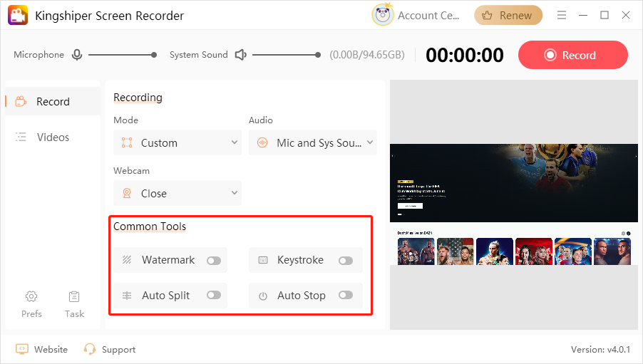The image size is (643, 364).
Task: Click the Renew button
Action: [508, 15]
